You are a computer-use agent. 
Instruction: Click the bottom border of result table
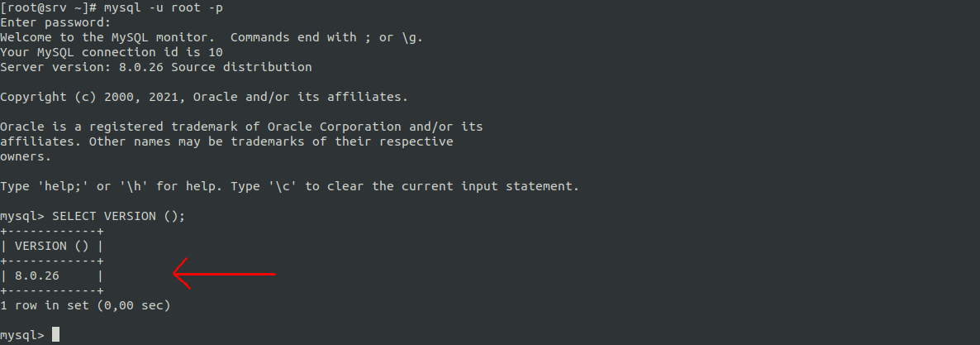coord(51,290)
